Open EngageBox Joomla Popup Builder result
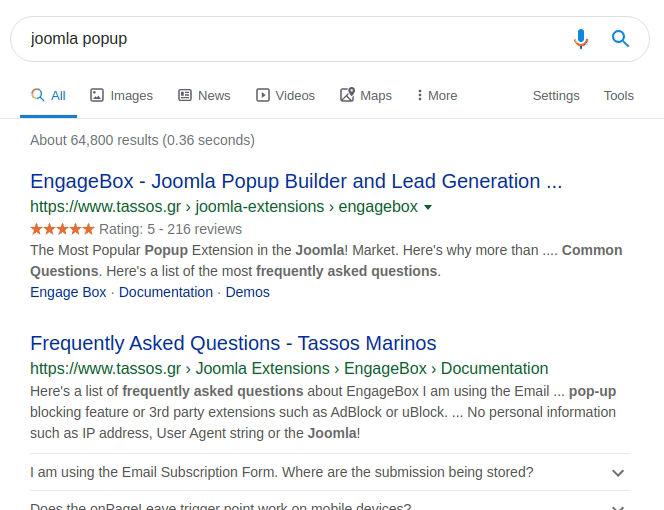664x510 pixels. tap(296, 181)
